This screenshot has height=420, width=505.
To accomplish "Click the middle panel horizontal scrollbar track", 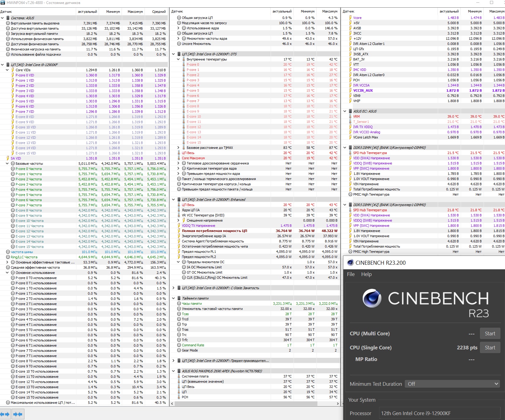I will (x=255, y=403).
